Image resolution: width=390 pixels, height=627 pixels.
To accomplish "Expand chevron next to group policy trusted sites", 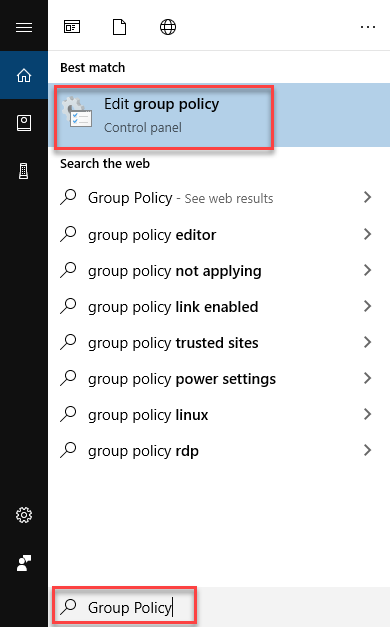I will 368,342.
